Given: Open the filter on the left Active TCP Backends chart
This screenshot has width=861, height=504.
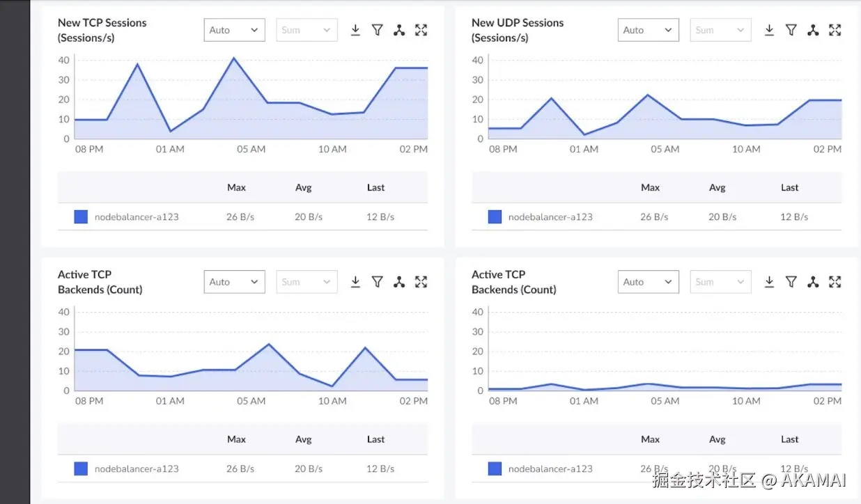Looking at the screenshot, I should click(x=377, y=282).
